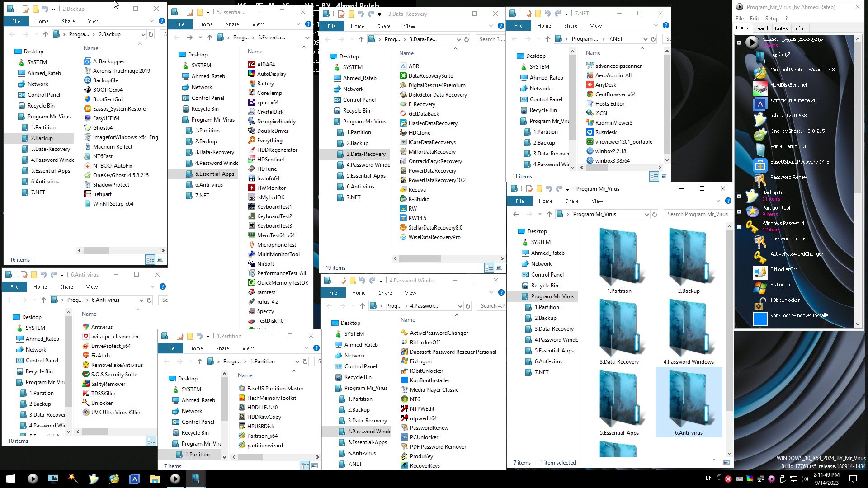Open Windows Start button
The image size is (868, 488).
11,479
